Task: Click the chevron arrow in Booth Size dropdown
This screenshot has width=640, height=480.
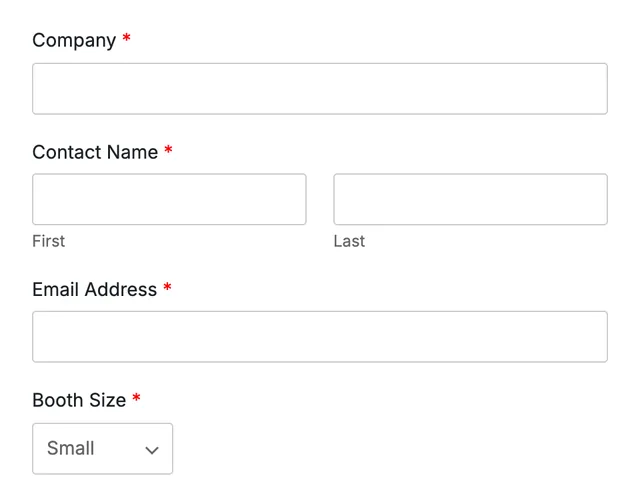Action: point(152,450)
